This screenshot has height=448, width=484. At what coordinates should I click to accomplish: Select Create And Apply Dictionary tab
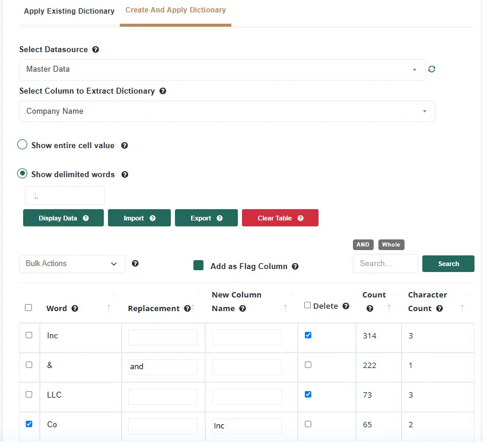tap(176, 10)
